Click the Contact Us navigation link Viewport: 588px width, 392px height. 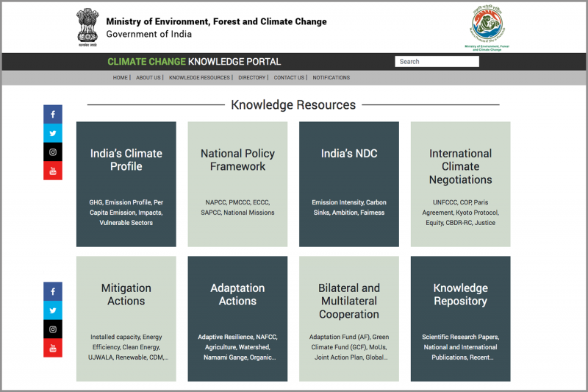click(x=289, y=78)
